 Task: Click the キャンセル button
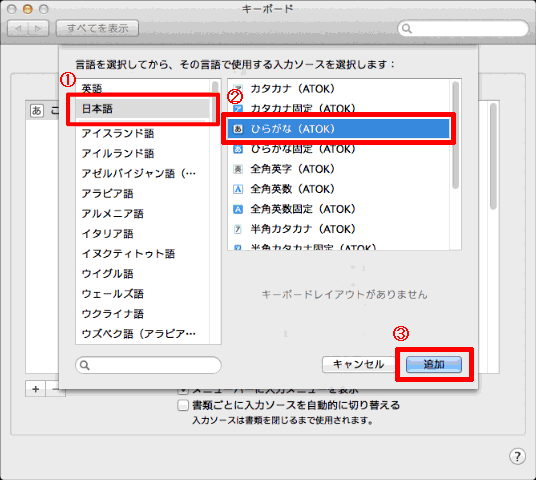358,364
